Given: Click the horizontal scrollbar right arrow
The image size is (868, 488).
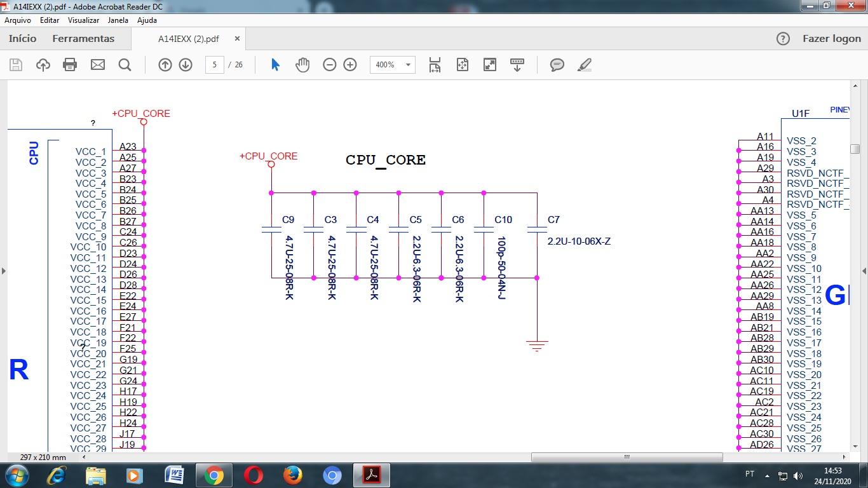Looking at the screenshot, I should coord(844,457).
